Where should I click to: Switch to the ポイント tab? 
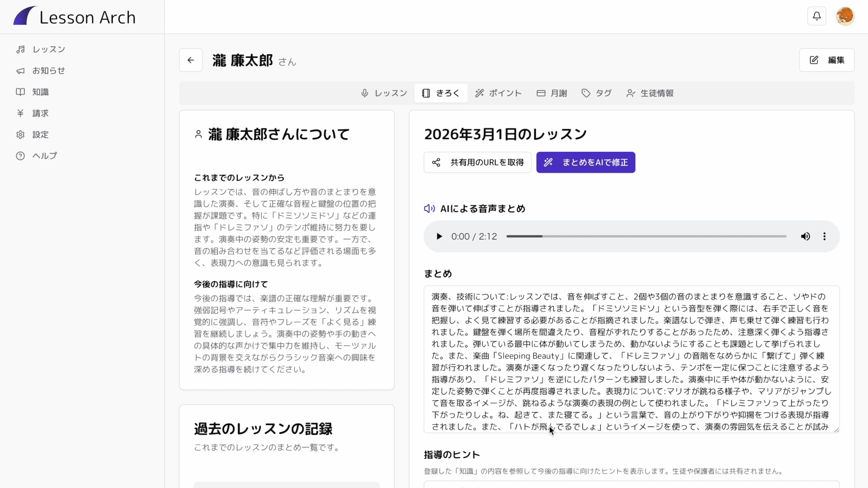(498, 93)
